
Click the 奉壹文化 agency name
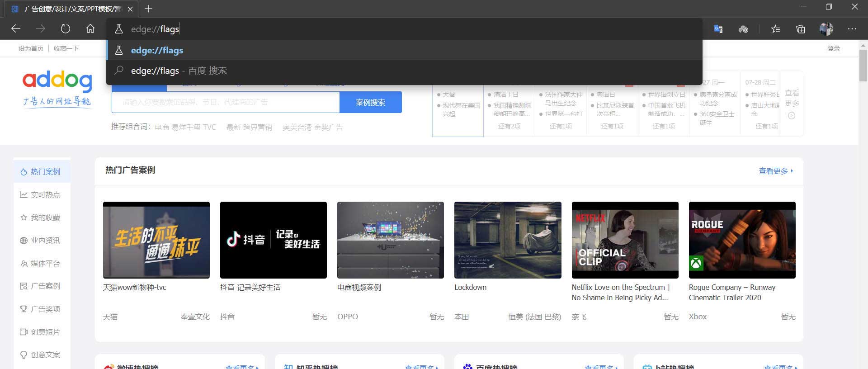point(195,317)
